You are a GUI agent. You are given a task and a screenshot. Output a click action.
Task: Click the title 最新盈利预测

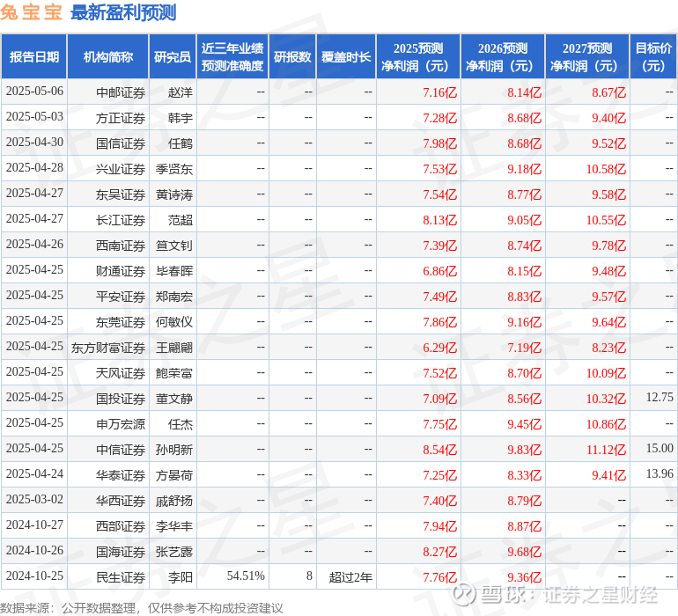pos(123,13)
